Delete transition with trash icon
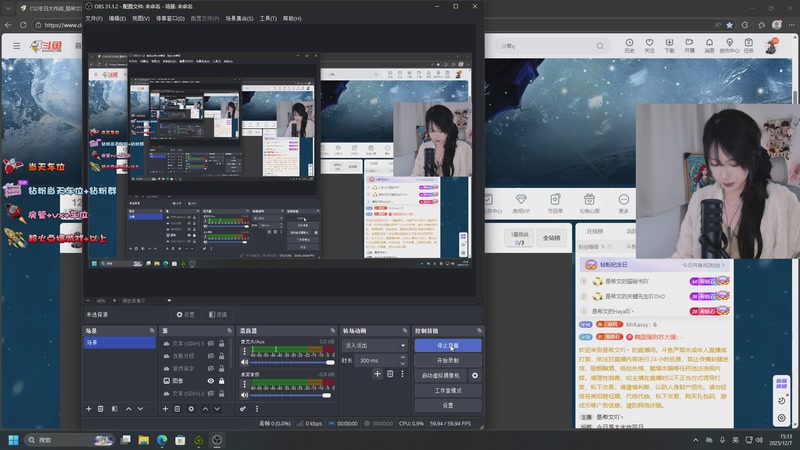Image resolution: width=800 pixels, height=450 pixels. point(390,374)
